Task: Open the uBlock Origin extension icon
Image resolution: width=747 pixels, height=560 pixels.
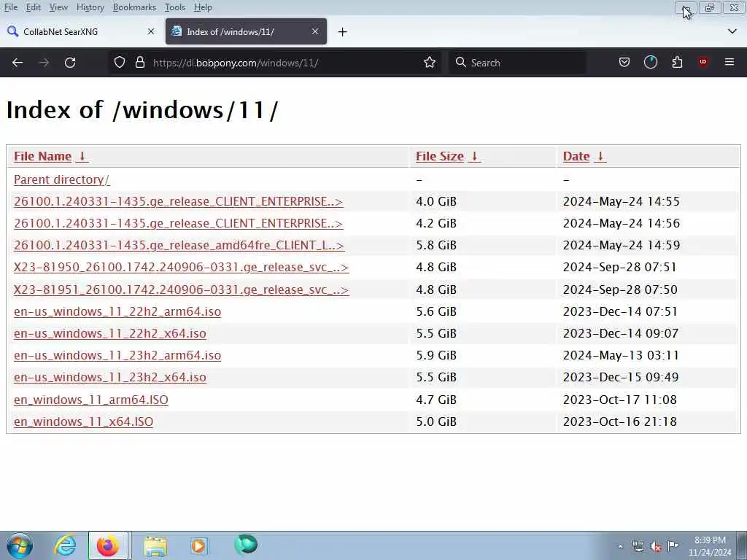Action: pyautogui.click(x=703, y=63)
